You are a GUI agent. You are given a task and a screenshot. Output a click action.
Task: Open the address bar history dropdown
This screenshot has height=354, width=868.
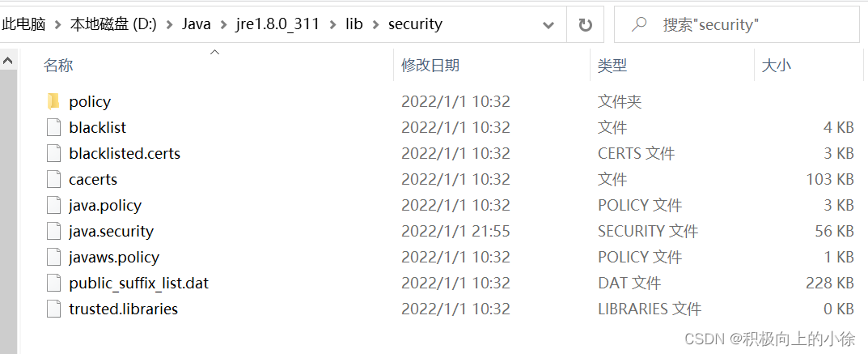(x=548, y=25)
